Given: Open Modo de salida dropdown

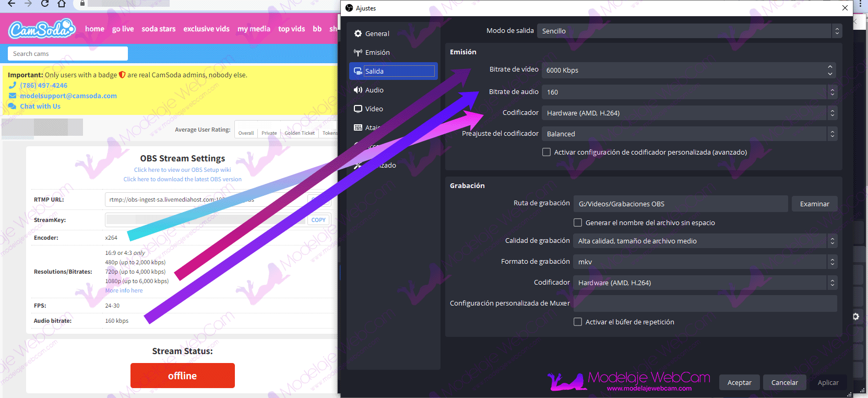Looking at the screenshot, I should click(x=689, y=31).
